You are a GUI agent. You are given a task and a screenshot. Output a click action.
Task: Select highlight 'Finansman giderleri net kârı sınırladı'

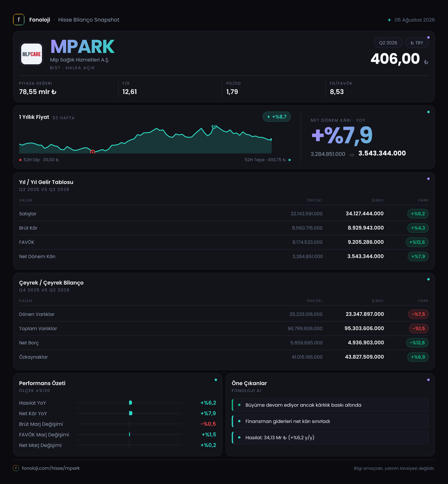(330, 421)
